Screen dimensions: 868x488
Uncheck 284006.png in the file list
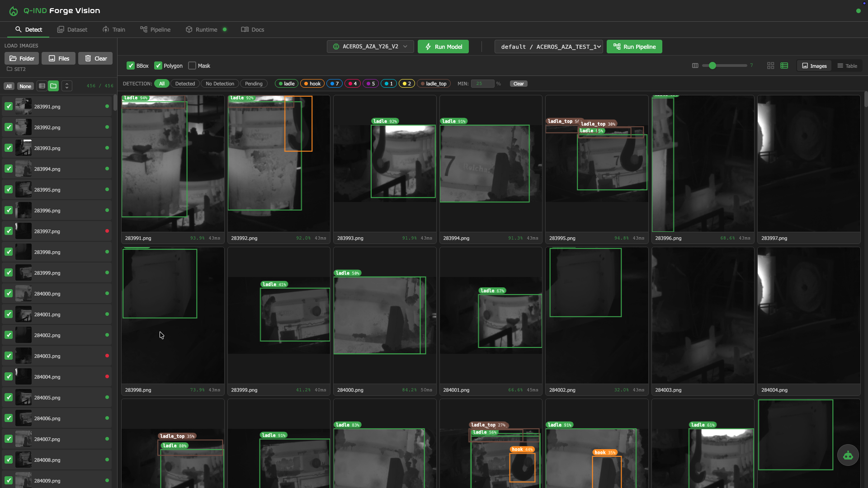(9, 418)
